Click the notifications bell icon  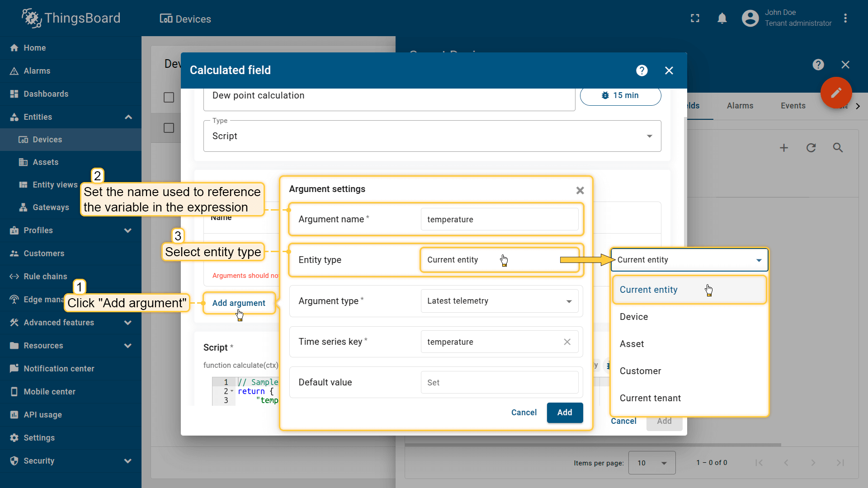[722, 18]
